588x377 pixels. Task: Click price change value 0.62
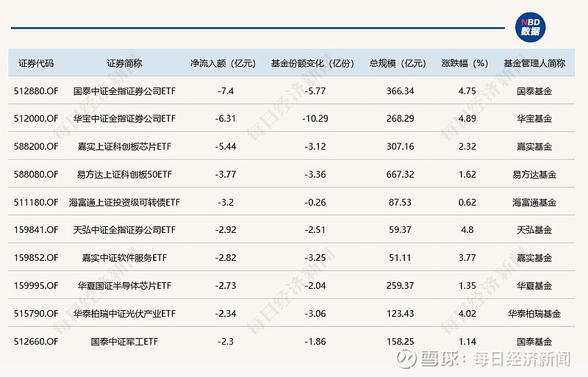click(467, 203)
